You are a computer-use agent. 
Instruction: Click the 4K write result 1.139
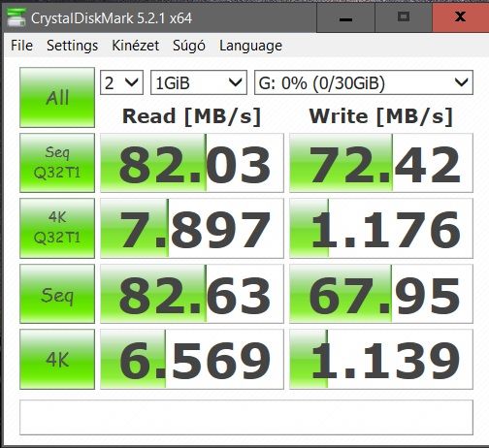click(381, 359)
